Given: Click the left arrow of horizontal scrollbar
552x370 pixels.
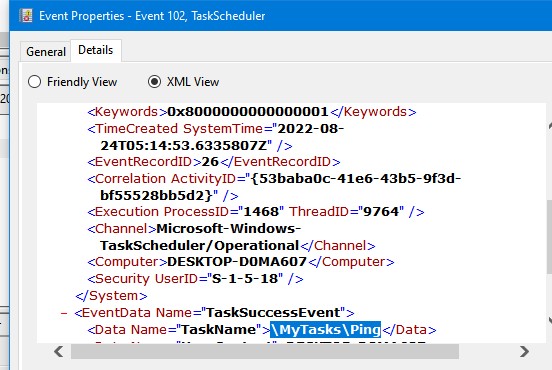Looking at the screenshot, I should tap(59, 351).
